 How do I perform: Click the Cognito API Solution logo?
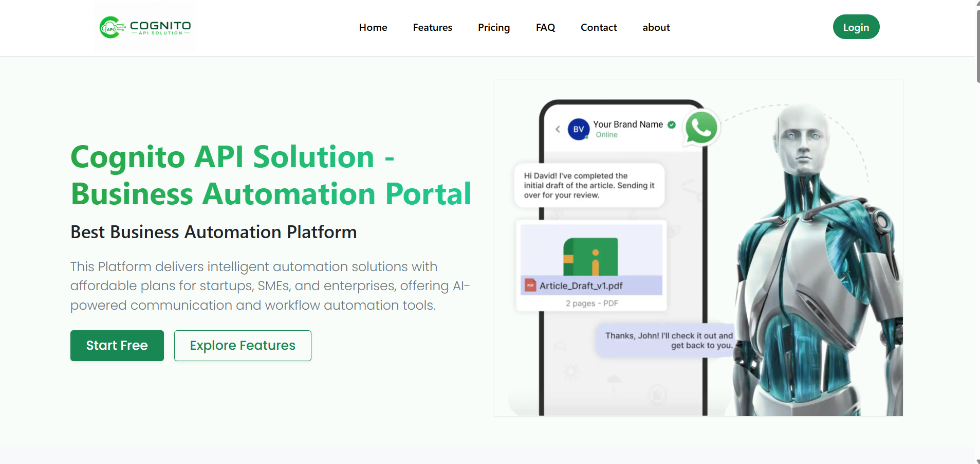click(x=144, y=27)
